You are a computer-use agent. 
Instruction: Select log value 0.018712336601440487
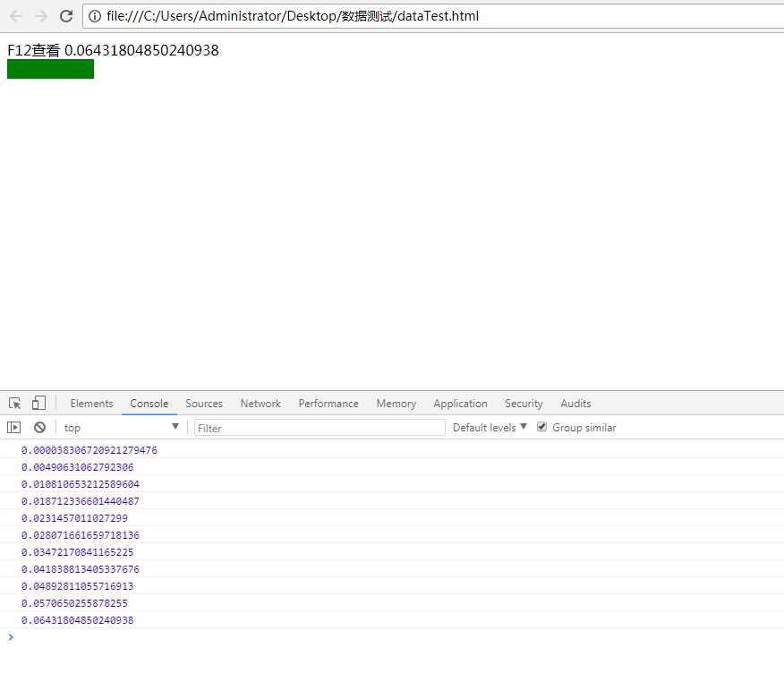[81, 501]
